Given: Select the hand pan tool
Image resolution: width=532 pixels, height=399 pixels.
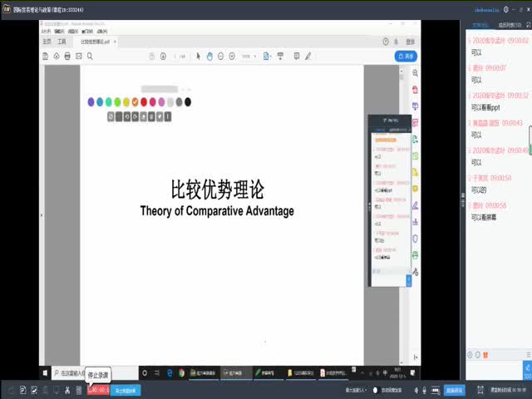Looking at the screenshot, I should (x=209, y=57).
